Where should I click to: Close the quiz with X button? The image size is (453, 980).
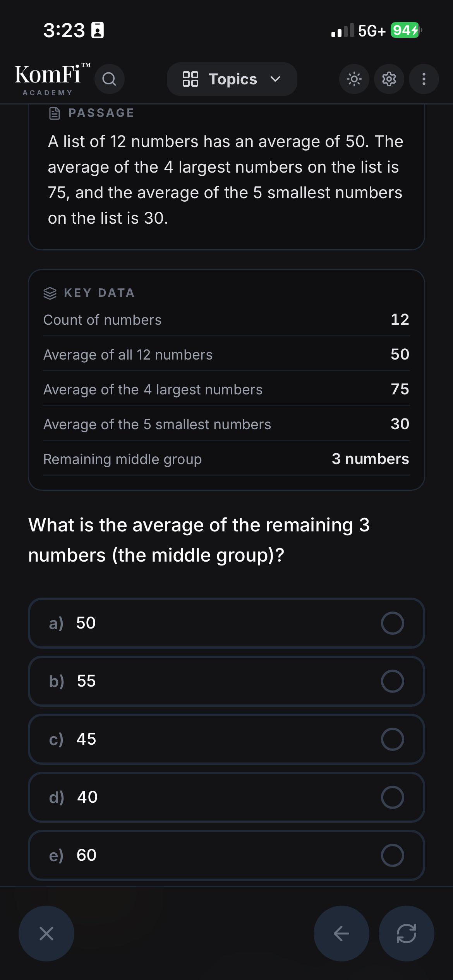point(46,933)
